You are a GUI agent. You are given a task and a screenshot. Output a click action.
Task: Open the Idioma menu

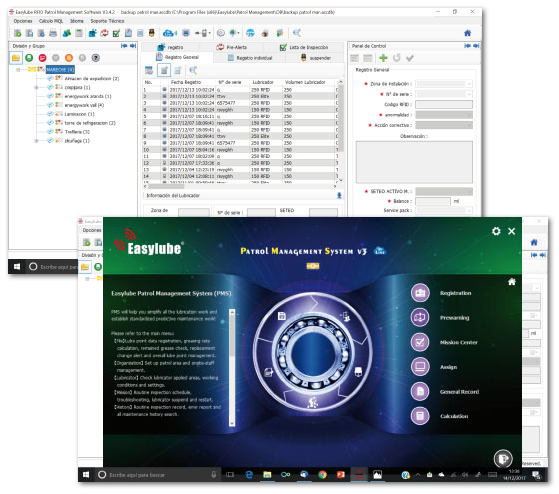77,21
